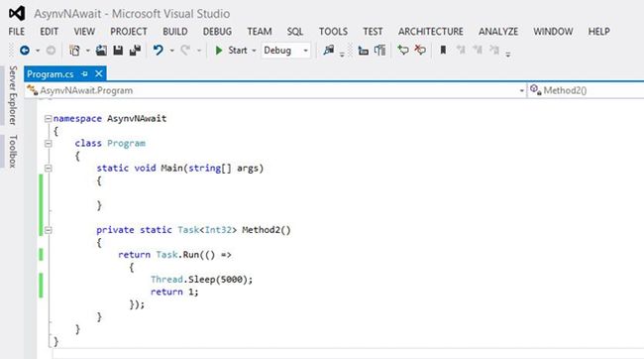This screenshot has width=644, height=359.
Task: Click the Save All icon
Action: [135, 51]
